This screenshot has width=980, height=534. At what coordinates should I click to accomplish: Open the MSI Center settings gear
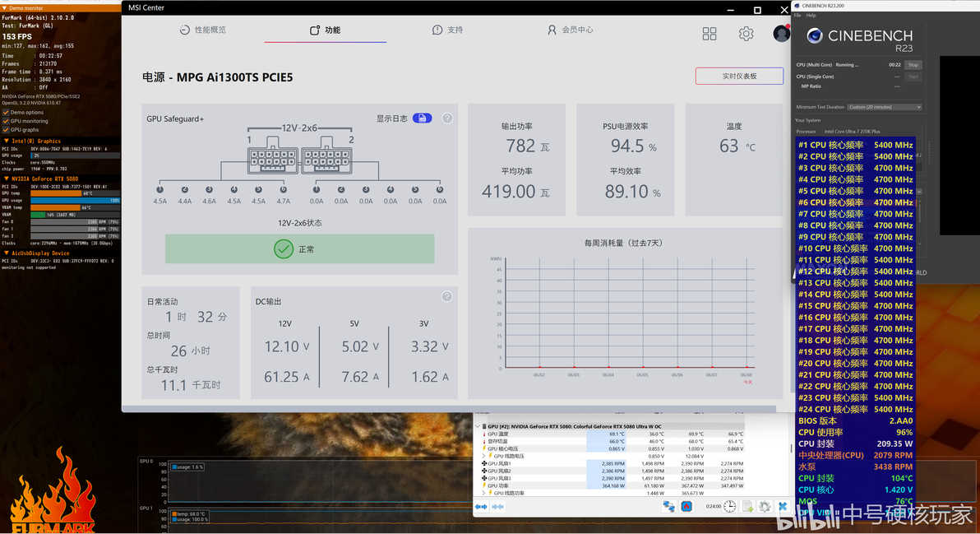click(746, 34)
